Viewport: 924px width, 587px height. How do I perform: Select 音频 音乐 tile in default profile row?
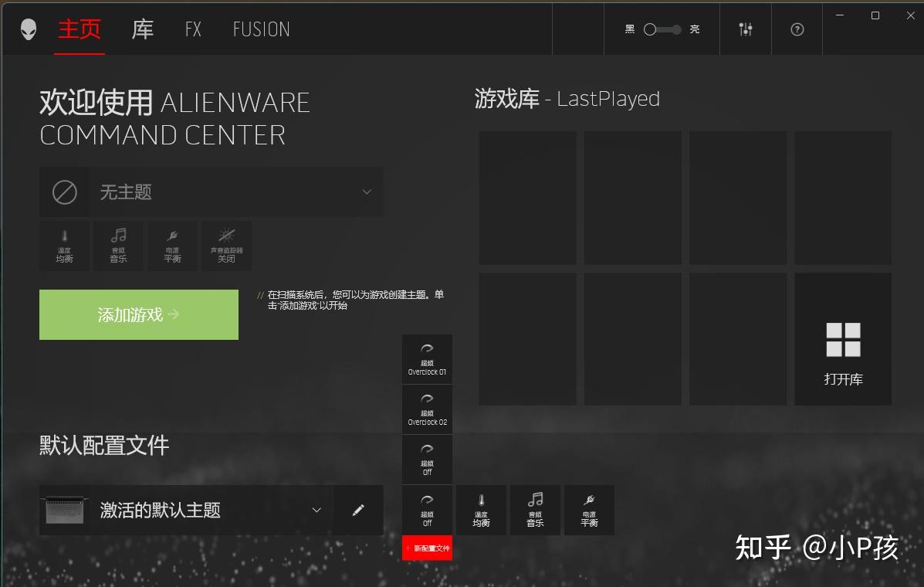pyautogui.click(x=535, y=511)
